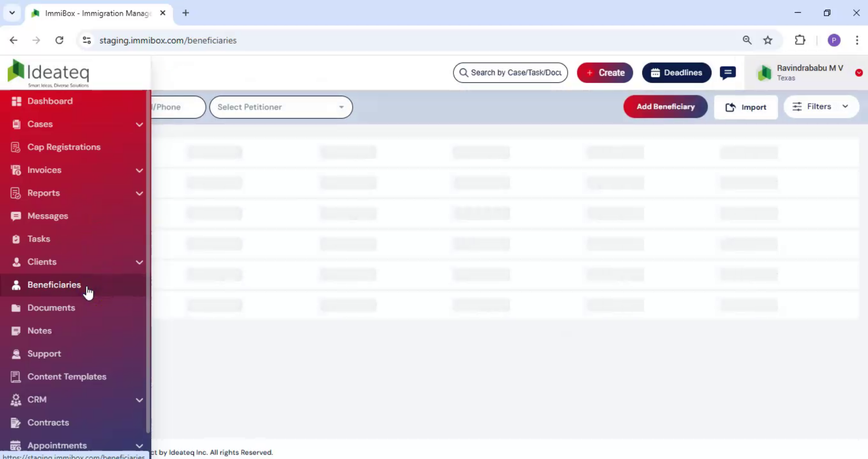This screenshot has height=459, width=868.
Task: Click the Ideateq logo
Action: 48,73
